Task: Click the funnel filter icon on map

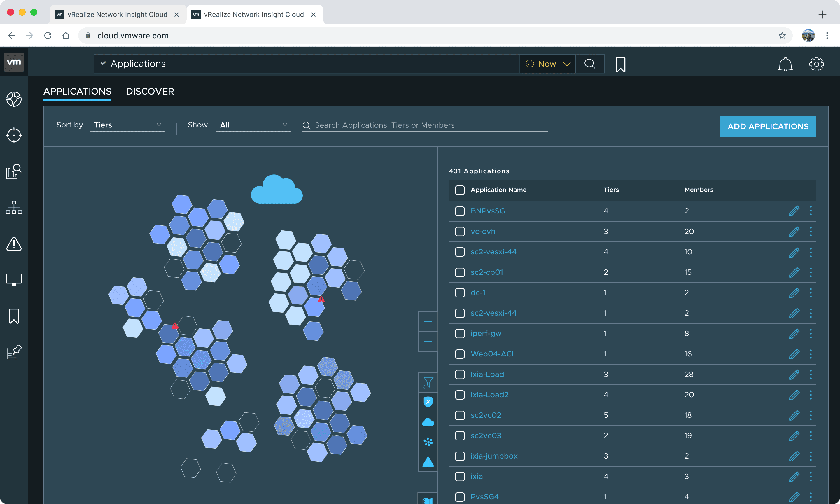Action: [428, 382]
